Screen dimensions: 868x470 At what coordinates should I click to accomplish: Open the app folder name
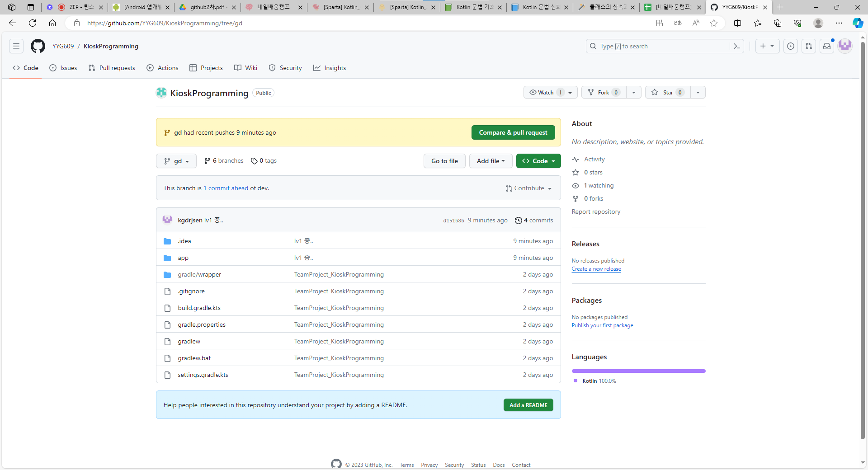point(183,258)
